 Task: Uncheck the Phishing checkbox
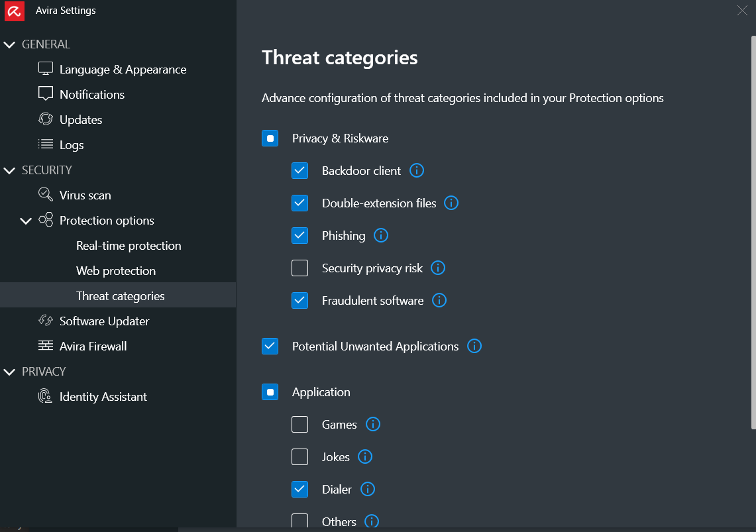(300, 235)
